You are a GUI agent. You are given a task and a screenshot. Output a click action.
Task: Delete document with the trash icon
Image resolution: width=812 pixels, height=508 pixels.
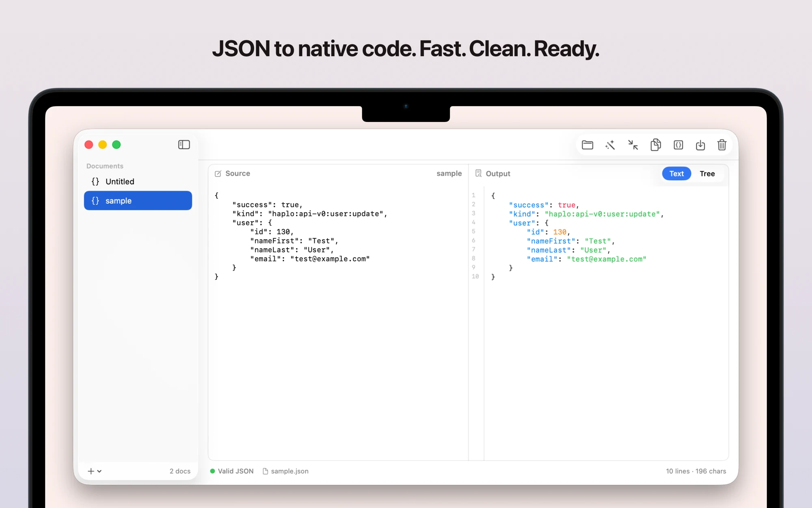point(722,145)
